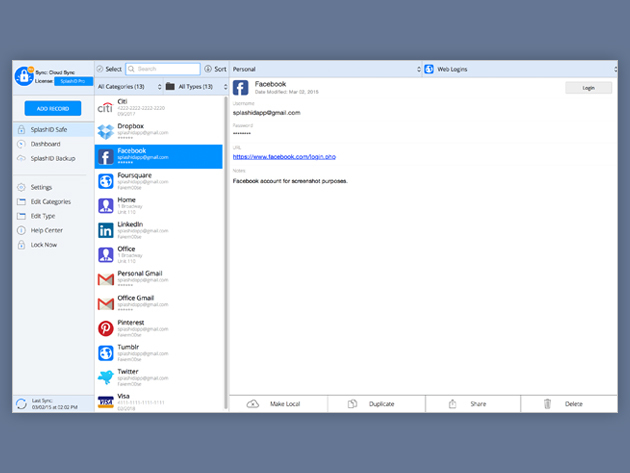630x473 pixels.
Task: Click the Personal Gmail envelope icon
Action: [106, 279]
